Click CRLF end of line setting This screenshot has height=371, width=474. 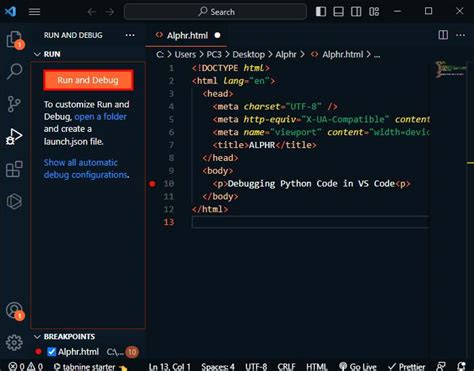click(286, 367)
